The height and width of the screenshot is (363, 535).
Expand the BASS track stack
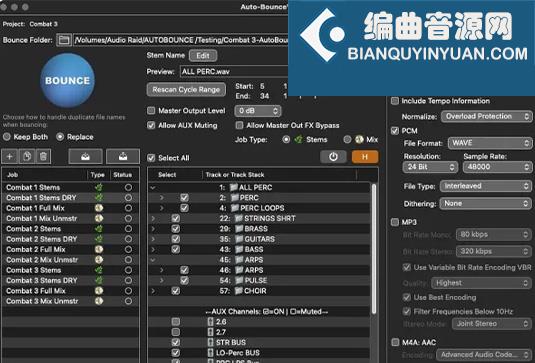tap(153, 249)
